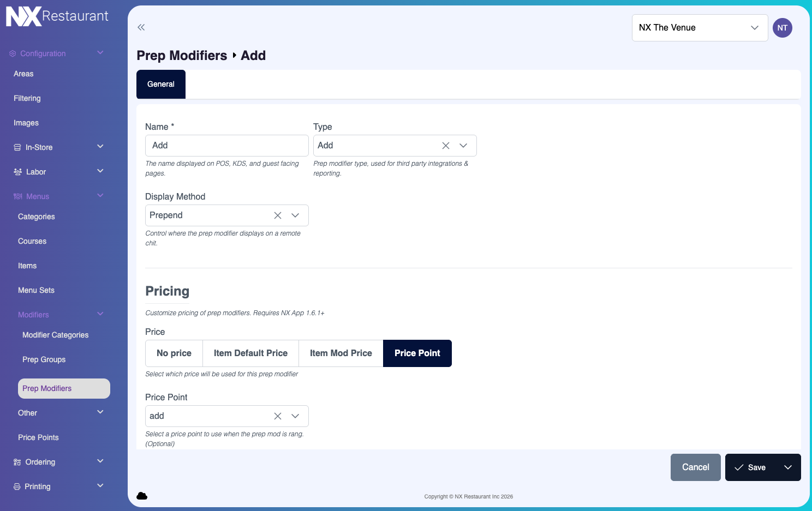The height and width of the screenshot is (511, 812).
Task: Clear the Price Point selection X
Action: tap(278, 416)
